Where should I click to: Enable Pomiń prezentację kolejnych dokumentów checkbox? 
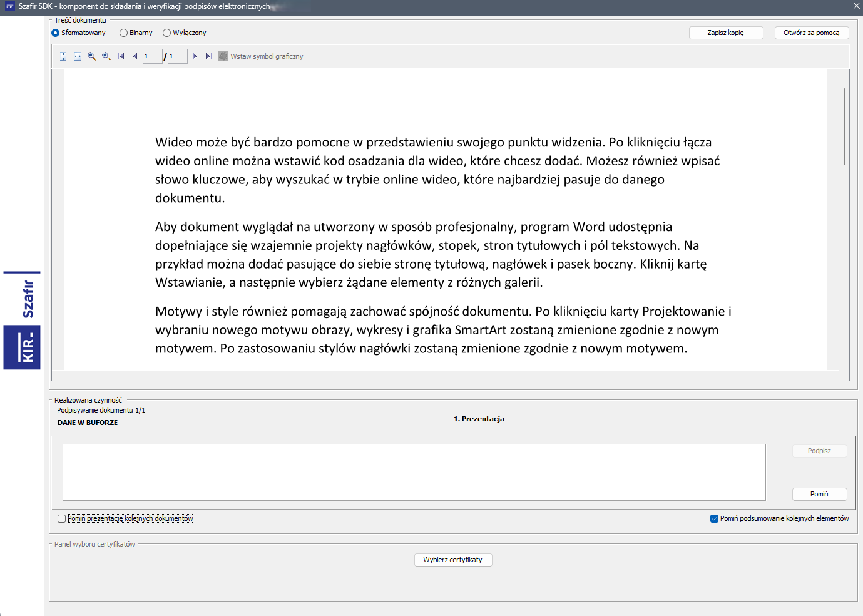coord(62,519)
